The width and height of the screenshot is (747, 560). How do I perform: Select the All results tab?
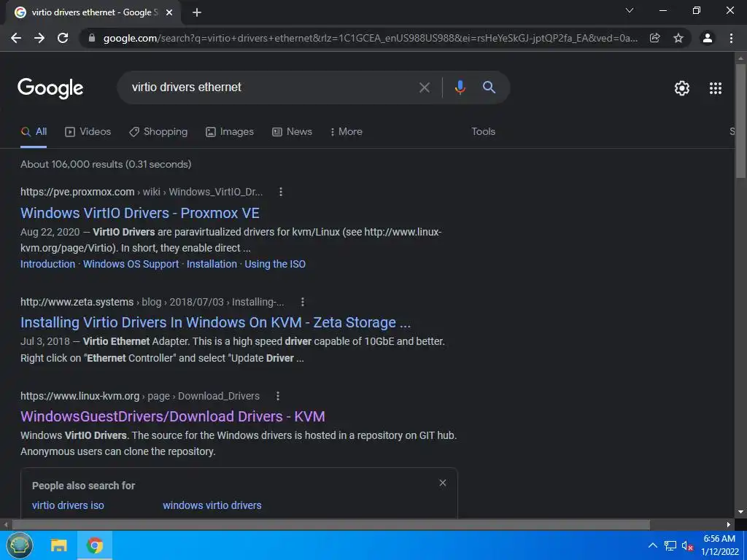click(34, 132)
